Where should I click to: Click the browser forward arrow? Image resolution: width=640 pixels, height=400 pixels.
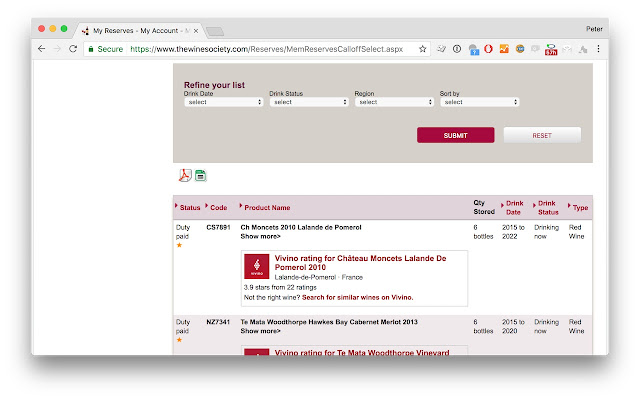pos(57,49)
